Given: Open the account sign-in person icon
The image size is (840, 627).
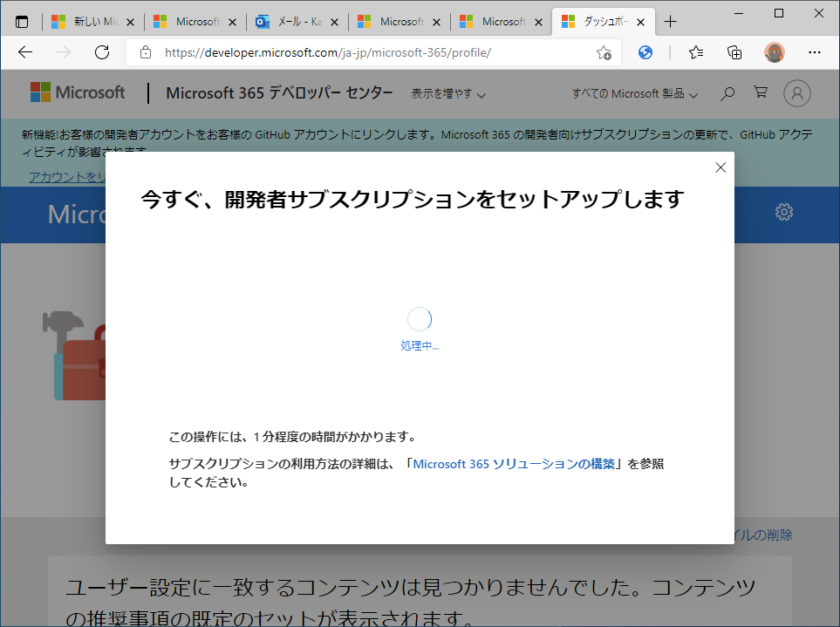Looking at the screenshot, I should coord(797,93).
